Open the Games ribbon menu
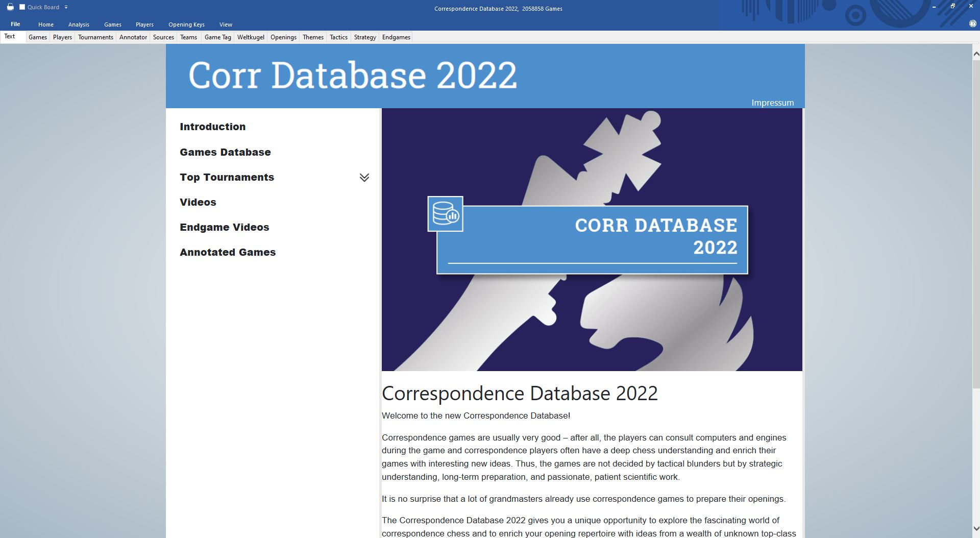This screenshot has height=538, width=980. pos(113,25)
